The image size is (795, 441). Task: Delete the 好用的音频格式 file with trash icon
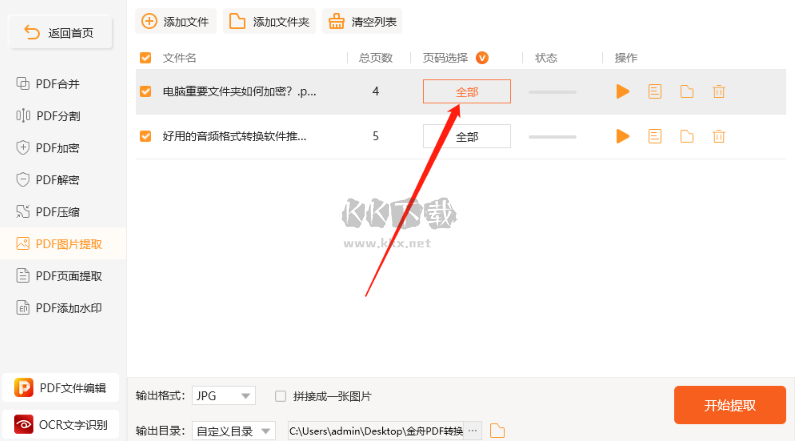(719, 136)
